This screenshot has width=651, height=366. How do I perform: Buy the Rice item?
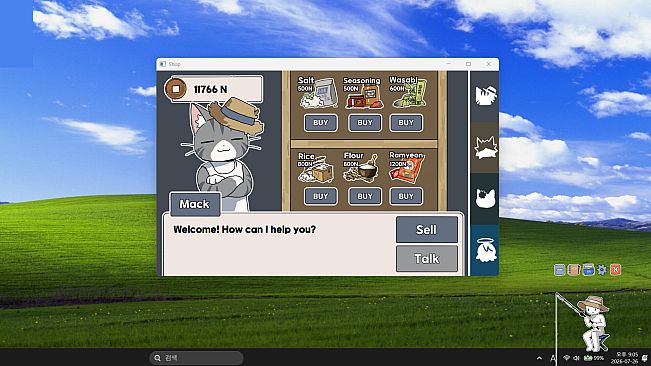pyautogui.click(x=321, y=196)
